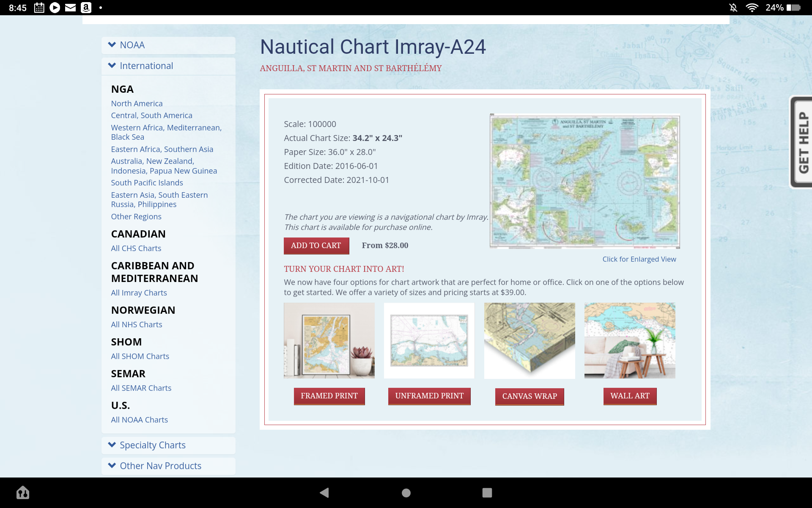Image resolution: width=812 pixels, height=508 pixels.
Task: Click the ANGUILLA, ST MARTIN AND ST BARTHÉLÉMY subtitle
Action: pyautogui.click(x=351, y=68)
